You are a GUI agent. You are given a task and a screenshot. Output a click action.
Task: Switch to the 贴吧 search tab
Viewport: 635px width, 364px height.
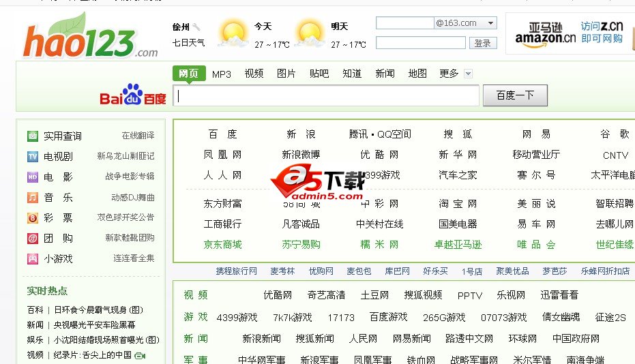click(319, 74)
